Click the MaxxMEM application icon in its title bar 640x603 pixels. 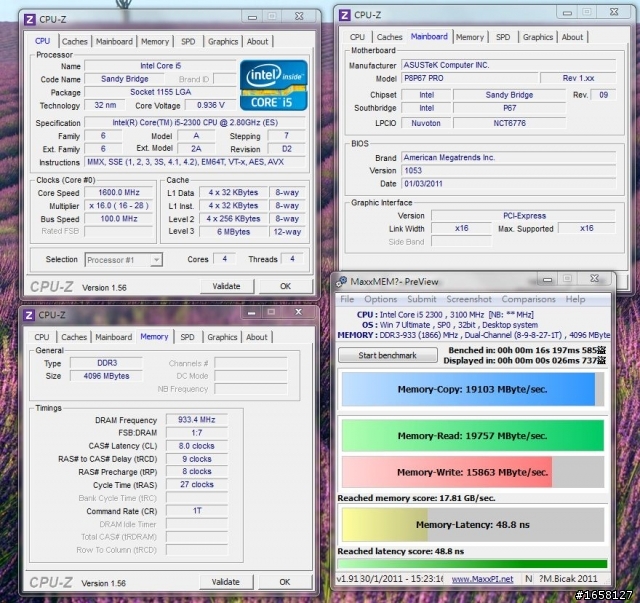(x=341, y=281)
